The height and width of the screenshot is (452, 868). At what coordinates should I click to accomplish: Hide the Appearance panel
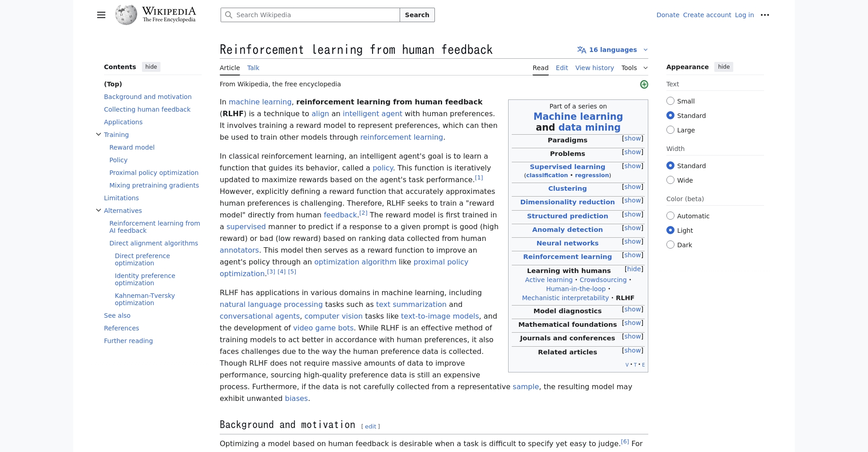coord(724,67)
